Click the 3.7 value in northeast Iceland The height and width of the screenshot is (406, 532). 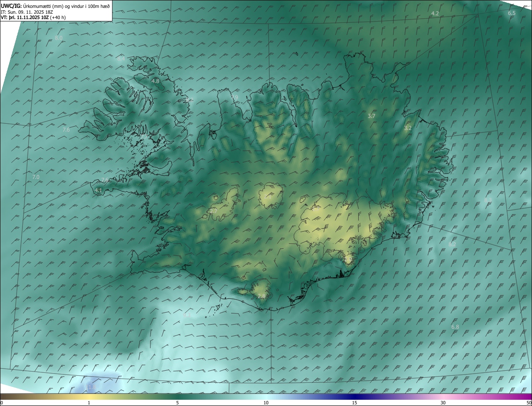click(x=372, y=116)
